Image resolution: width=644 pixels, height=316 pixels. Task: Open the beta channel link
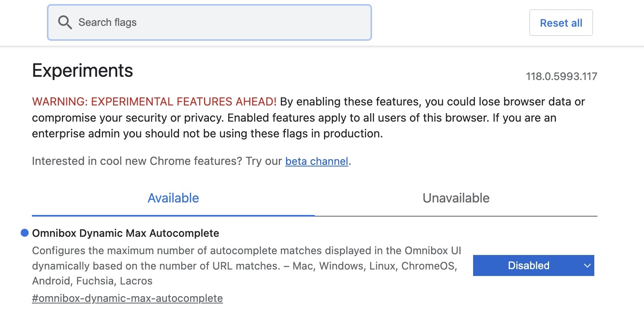(x=316, y=161)
